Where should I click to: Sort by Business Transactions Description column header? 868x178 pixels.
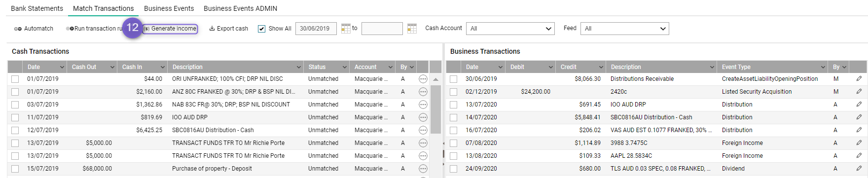(x=626, y=67)
